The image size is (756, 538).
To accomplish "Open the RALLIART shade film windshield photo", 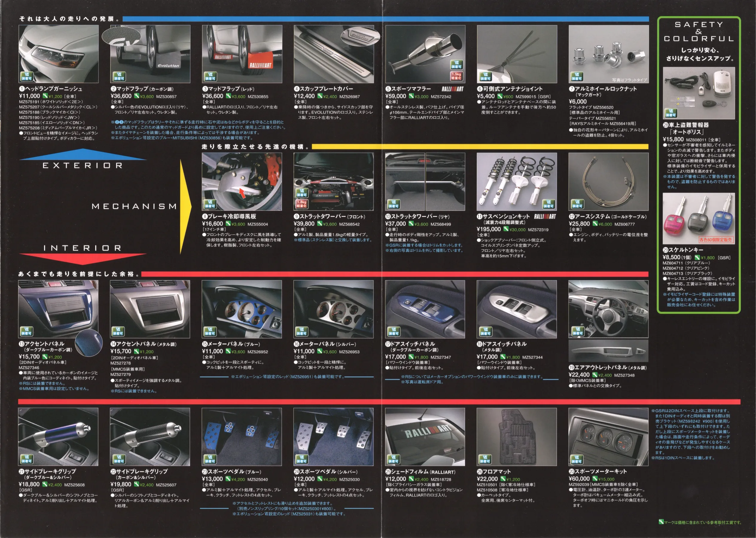I will [x=425, y=437].
